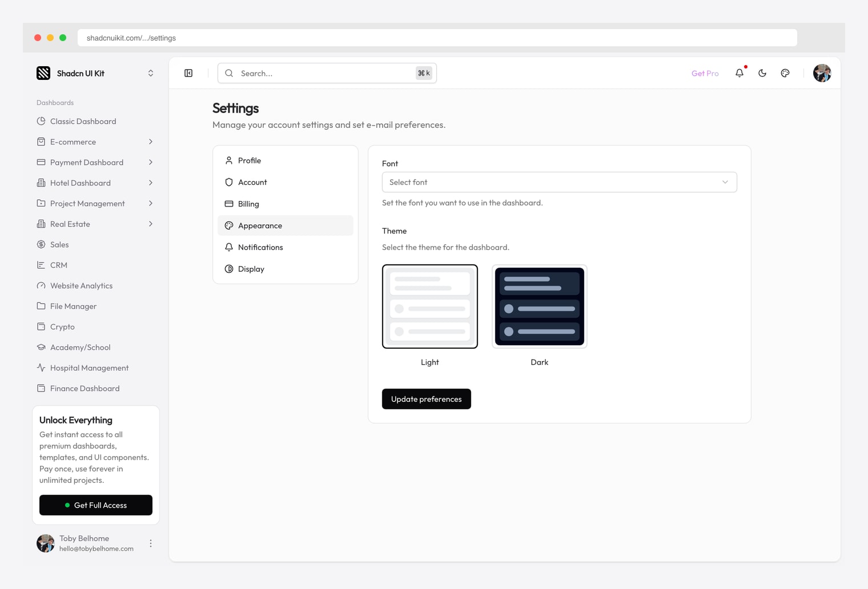868x589 pixels.
Task: Open the user avatar menu in header
Action: (x=822, y=73)
